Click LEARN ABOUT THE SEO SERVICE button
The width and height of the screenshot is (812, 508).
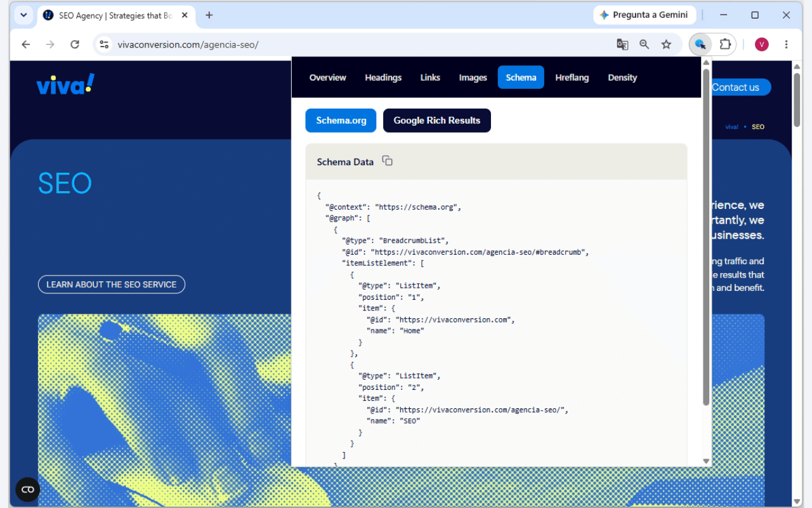point(112,284)
